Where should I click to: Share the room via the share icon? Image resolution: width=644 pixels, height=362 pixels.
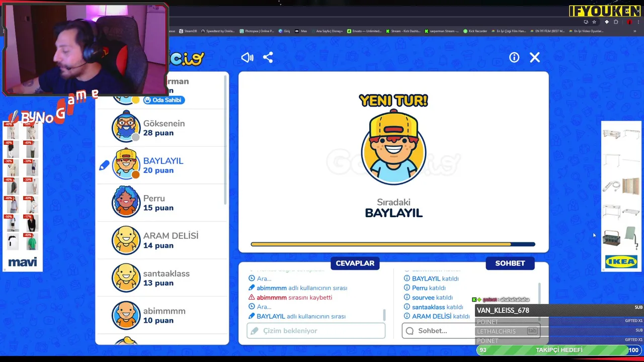(x=268, y=57)
